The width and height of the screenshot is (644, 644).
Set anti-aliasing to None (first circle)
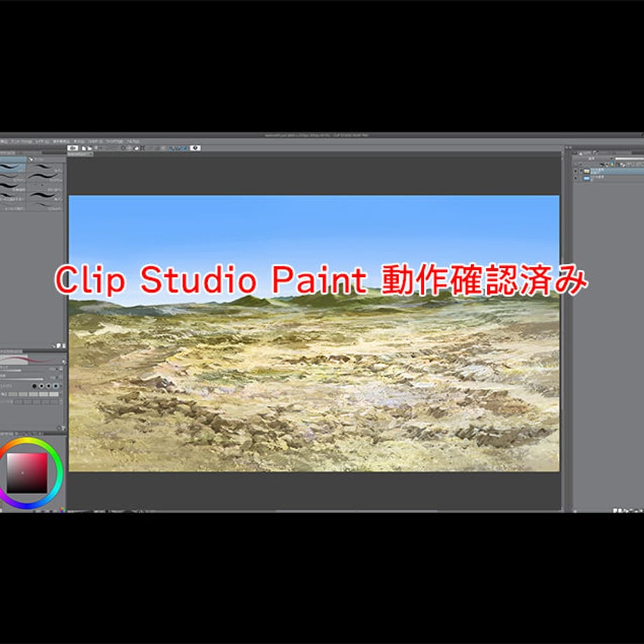34,386
